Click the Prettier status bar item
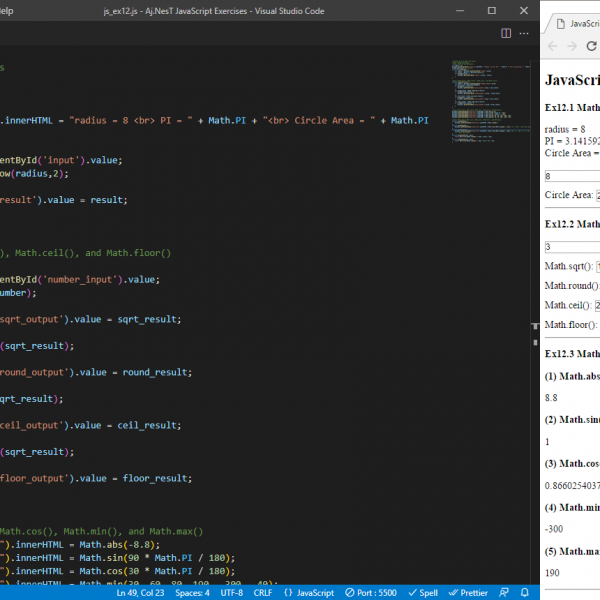The height and width of the screenshot is (600, 600). (x=468, y=592)
